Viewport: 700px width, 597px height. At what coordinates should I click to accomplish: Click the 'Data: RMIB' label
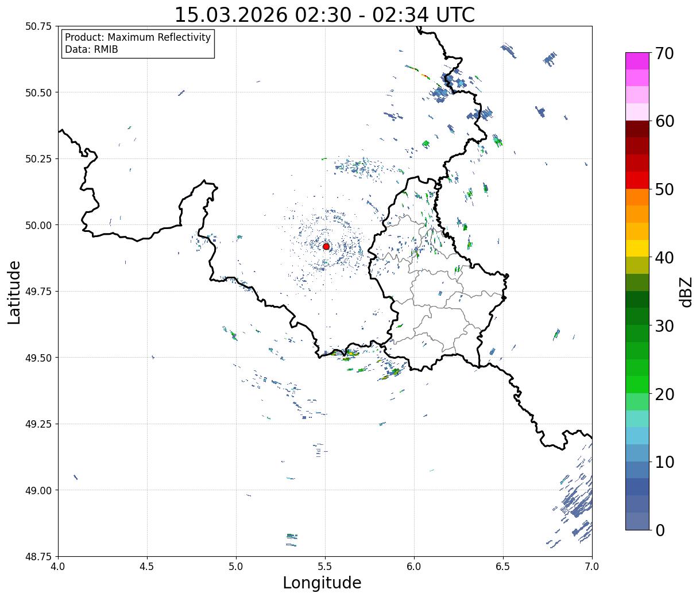(x=91, y=49)
